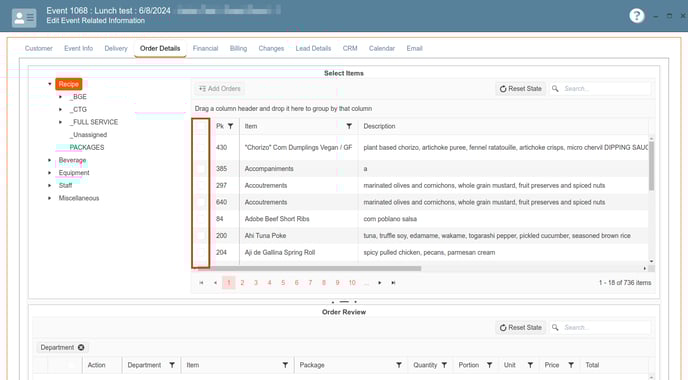Open Department column filter in Order Review
The image size is (688, 380).
[x=172, y=365]
